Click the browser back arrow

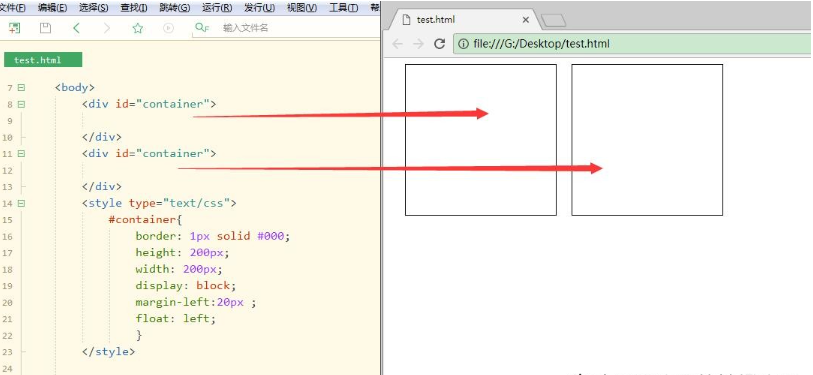tap(398, 44)
